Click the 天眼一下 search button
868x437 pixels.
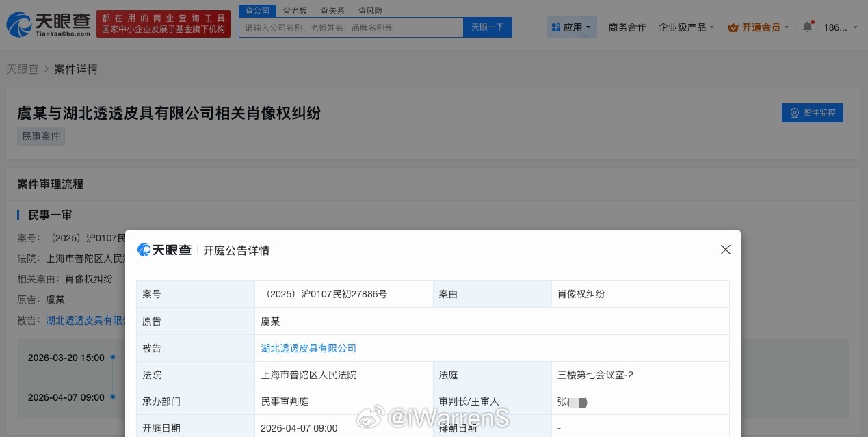(x=487, y=27)
